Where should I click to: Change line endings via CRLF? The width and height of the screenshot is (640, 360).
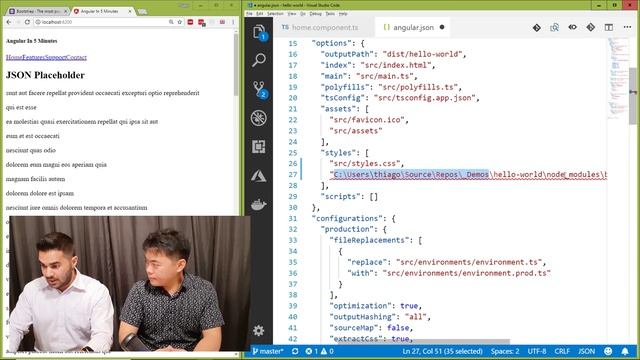(x=562, y=351)
